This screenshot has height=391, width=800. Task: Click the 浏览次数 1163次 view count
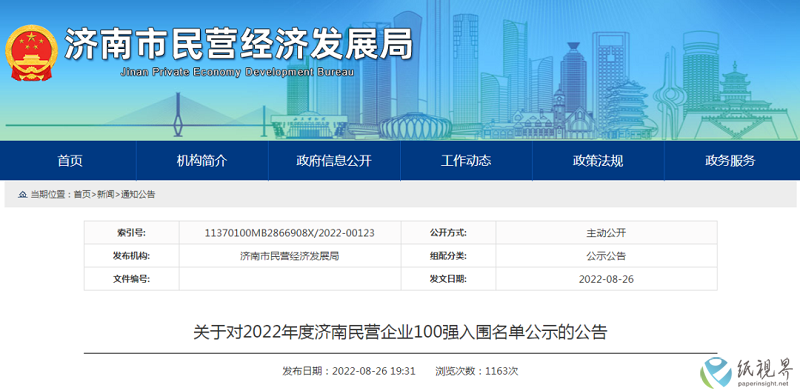pos(477,371)
